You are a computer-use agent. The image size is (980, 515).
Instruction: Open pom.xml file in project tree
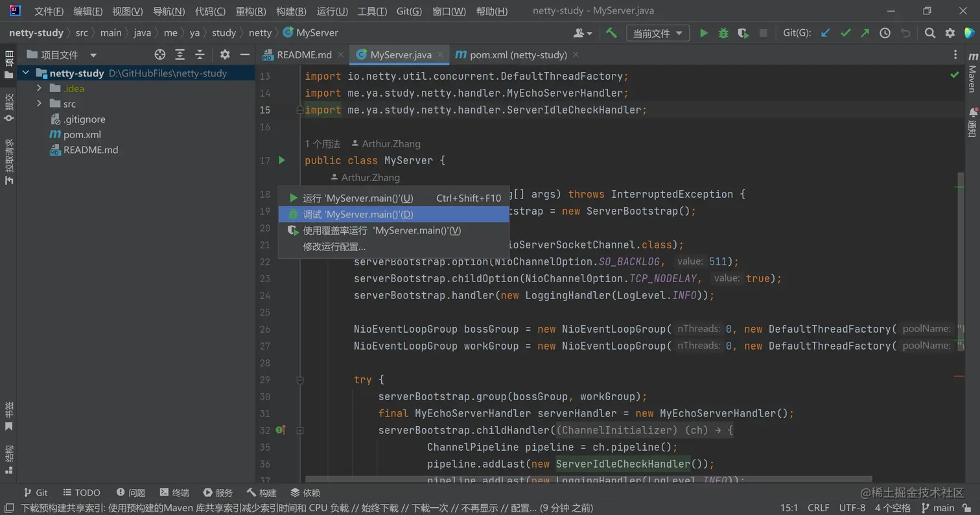[x=82, y=135]
